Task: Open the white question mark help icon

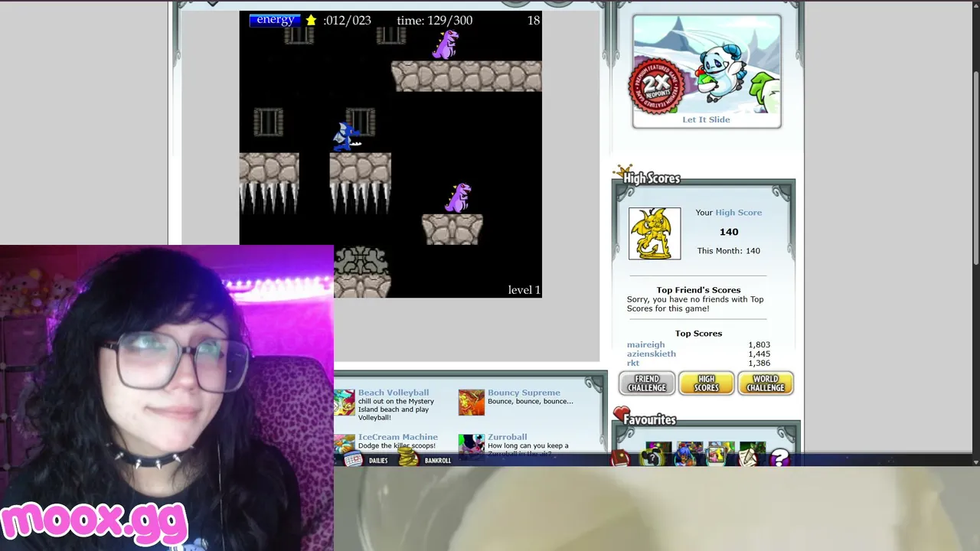Action: [779, 458]
